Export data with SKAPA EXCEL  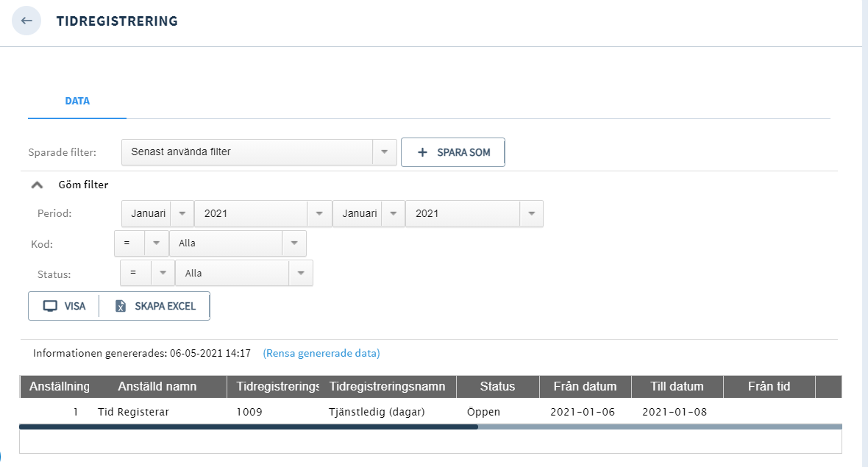(x=155, y=306)
